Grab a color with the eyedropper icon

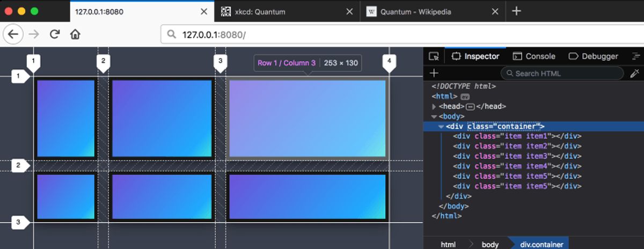tap(634, 73)
